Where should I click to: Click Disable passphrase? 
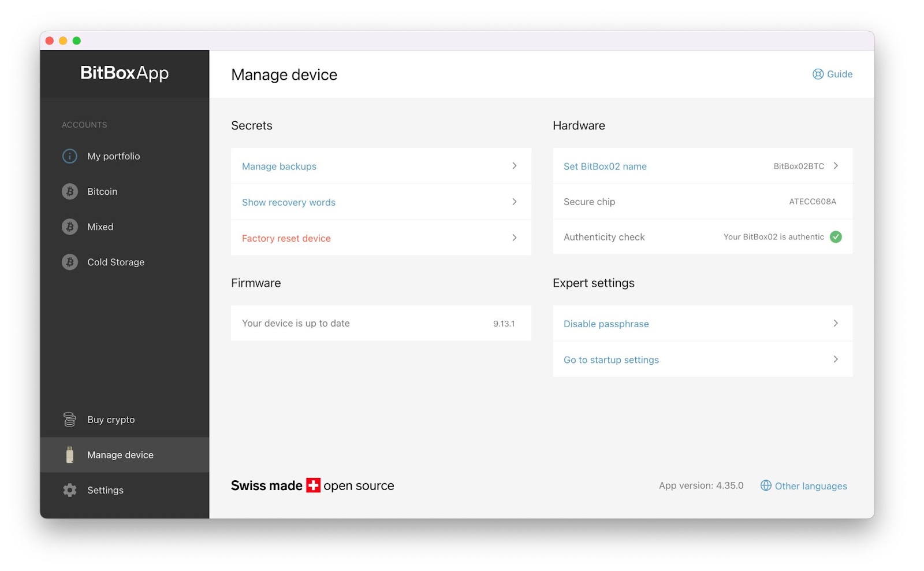point(606,324)
